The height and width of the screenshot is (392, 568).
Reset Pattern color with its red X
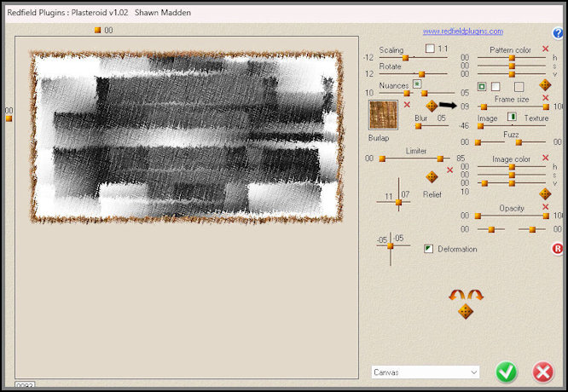[545, 49]
